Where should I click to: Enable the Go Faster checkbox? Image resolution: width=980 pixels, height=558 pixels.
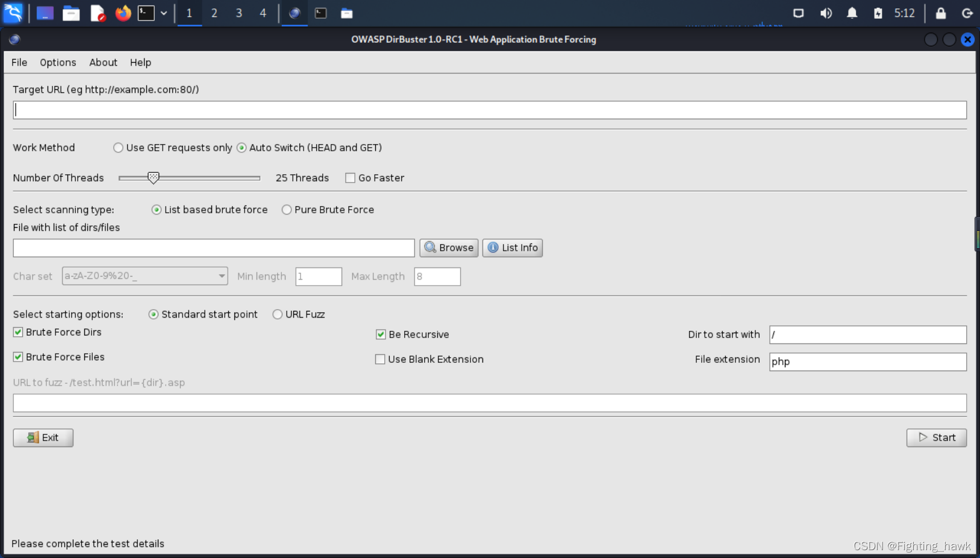tap(375, 178)
